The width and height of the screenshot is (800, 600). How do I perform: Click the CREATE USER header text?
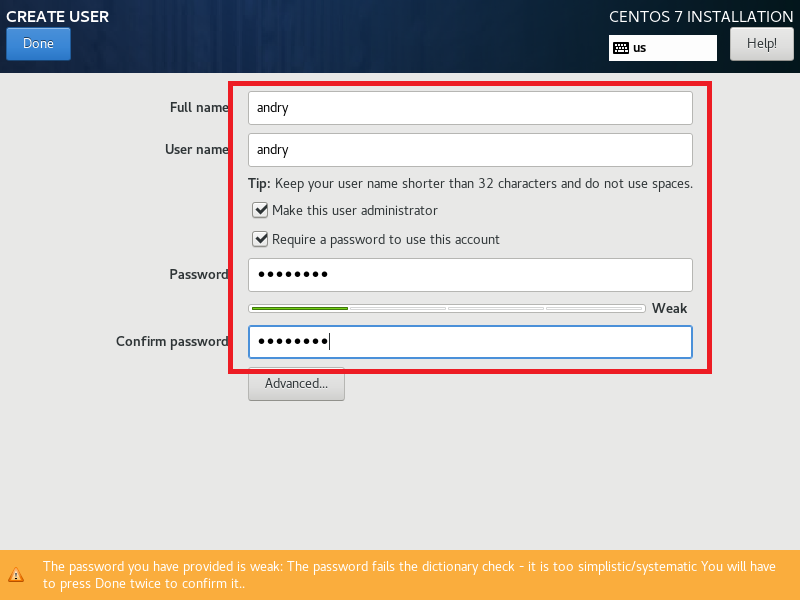click(x=57, y=16)
